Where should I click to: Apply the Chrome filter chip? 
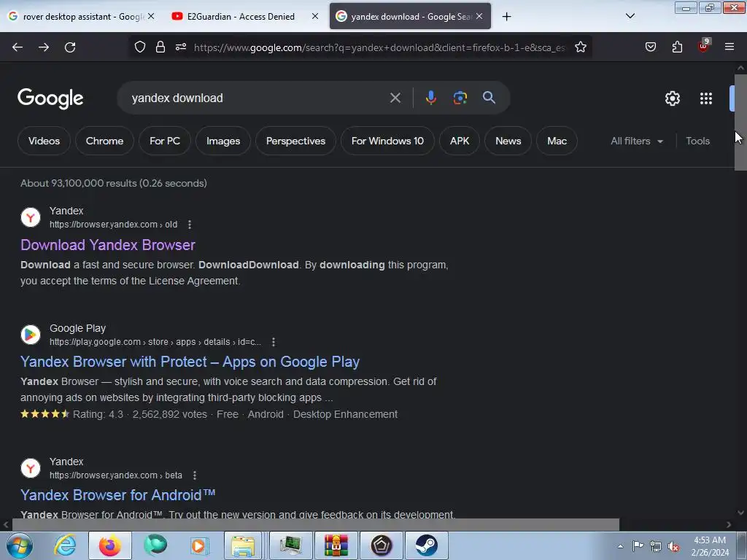click(104, 141)
